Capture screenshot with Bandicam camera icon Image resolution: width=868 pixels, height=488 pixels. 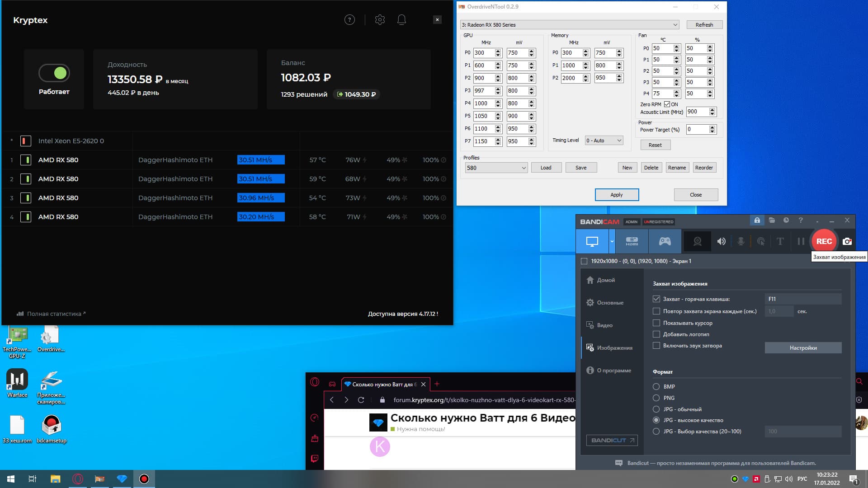tap(847, 241)
